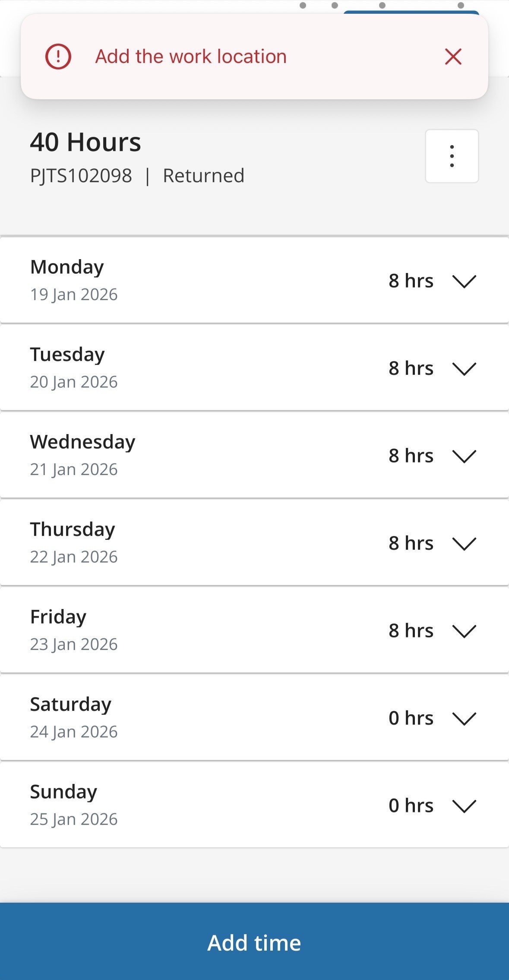Screen dimensions: 509x980
Task: Tap the 40 Hours heading
Action: click(85, 142)
